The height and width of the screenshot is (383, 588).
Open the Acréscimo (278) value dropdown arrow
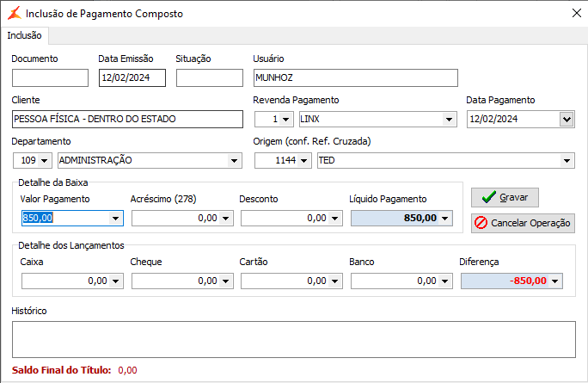click(225, 219)
